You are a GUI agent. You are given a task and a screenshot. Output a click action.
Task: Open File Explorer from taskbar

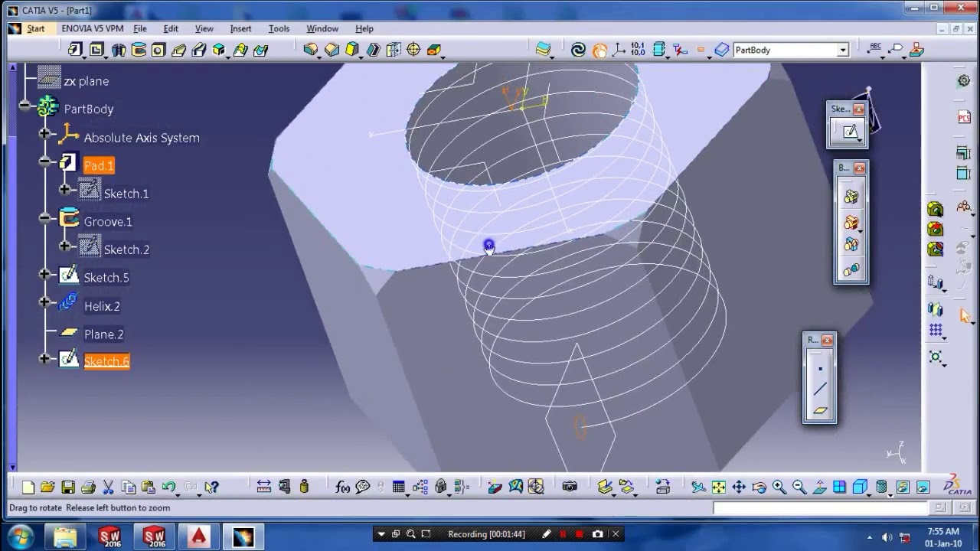coord(66,536)
